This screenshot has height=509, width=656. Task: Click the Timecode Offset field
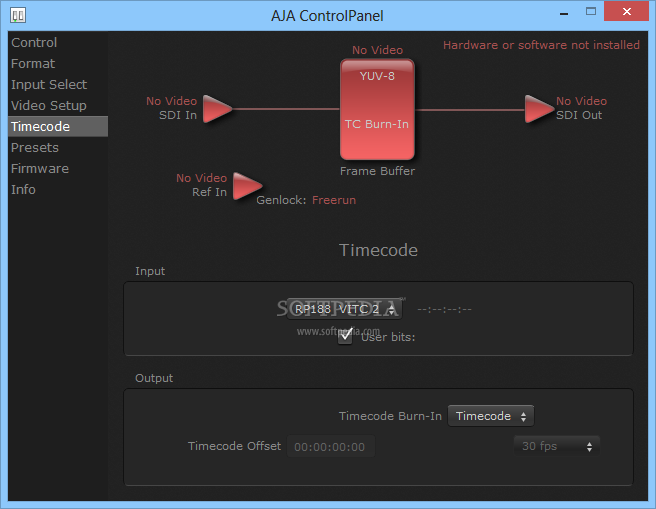pyautogui.click(x=331, y=446)
